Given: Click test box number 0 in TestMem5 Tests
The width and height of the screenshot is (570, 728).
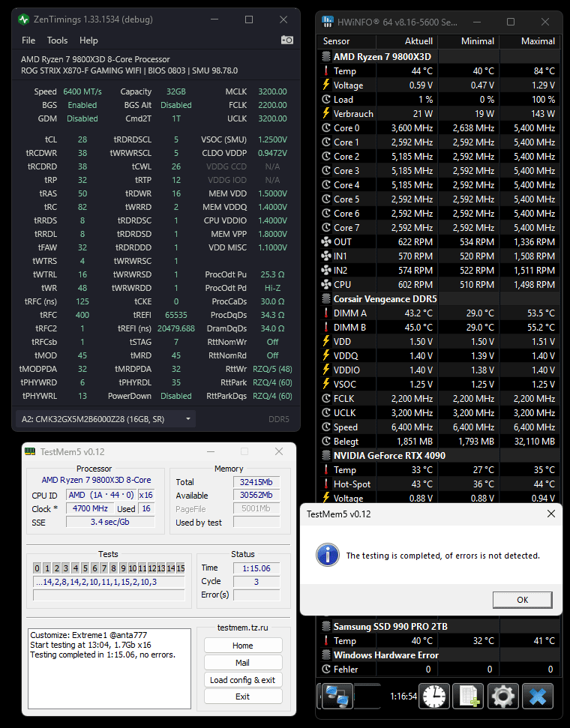Looking at the screenshot, I should tap(37, 568).
